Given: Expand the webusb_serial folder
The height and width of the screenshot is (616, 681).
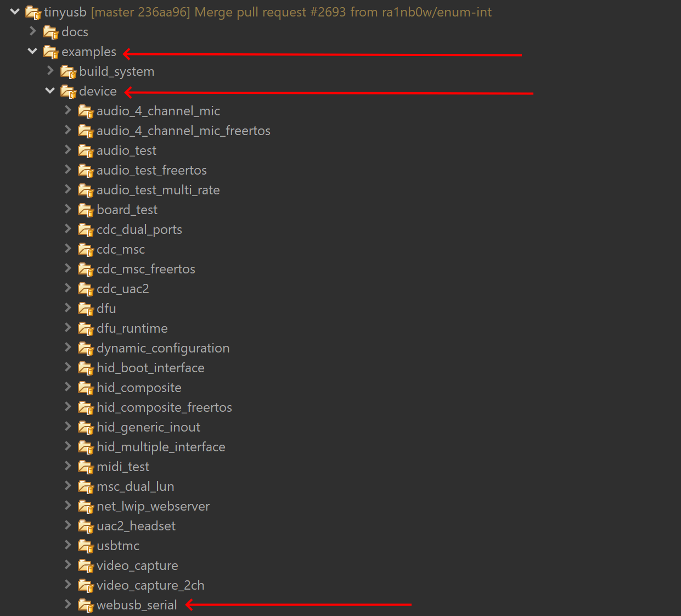Looking at the screenshot, I should 68,604.
